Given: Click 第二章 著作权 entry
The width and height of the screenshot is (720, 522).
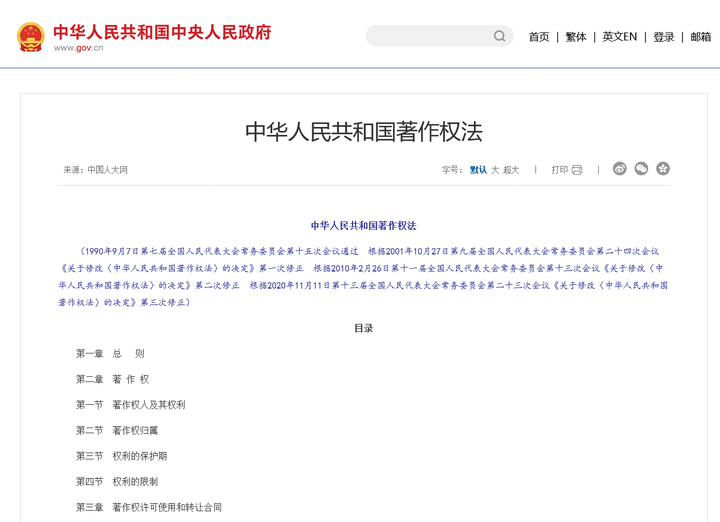Looking at the screenshot, I should pyautogui.click(x=112, y=379).
